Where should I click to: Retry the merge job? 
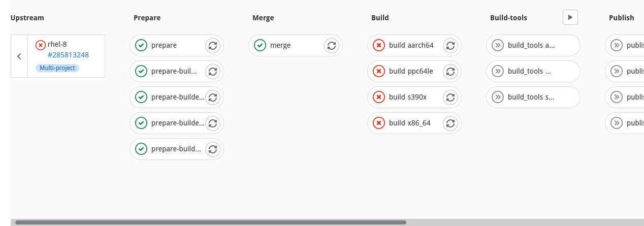332,45
